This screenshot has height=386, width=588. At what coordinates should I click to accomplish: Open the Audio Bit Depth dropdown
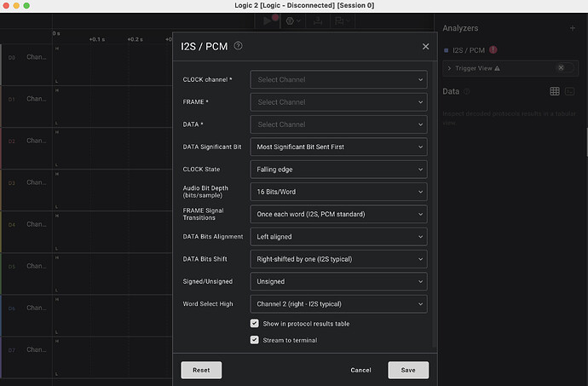point(338,192)
